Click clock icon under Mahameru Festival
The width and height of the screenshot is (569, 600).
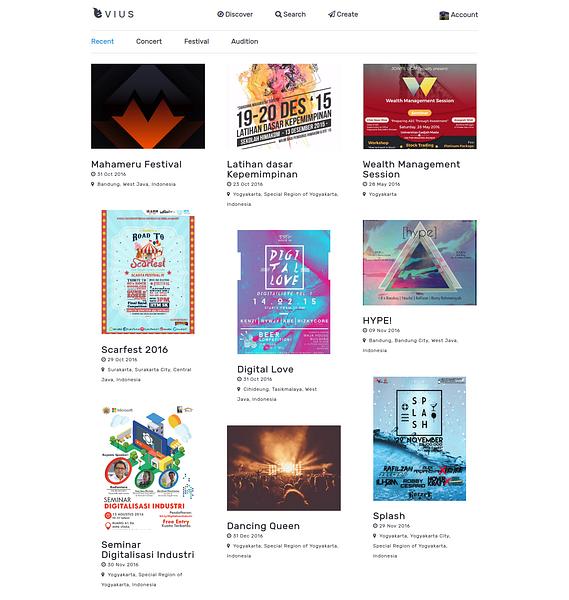pos(93,174)
